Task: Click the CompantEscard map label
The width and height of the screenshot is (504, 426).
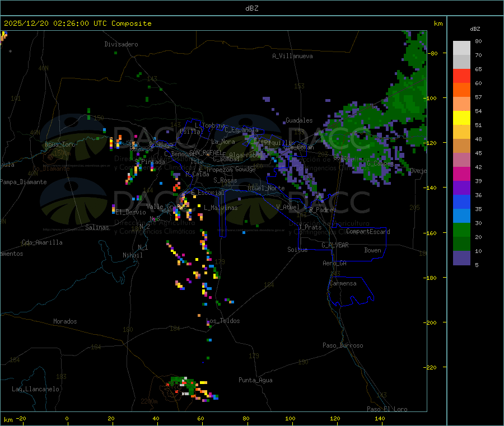Action: 368,232
